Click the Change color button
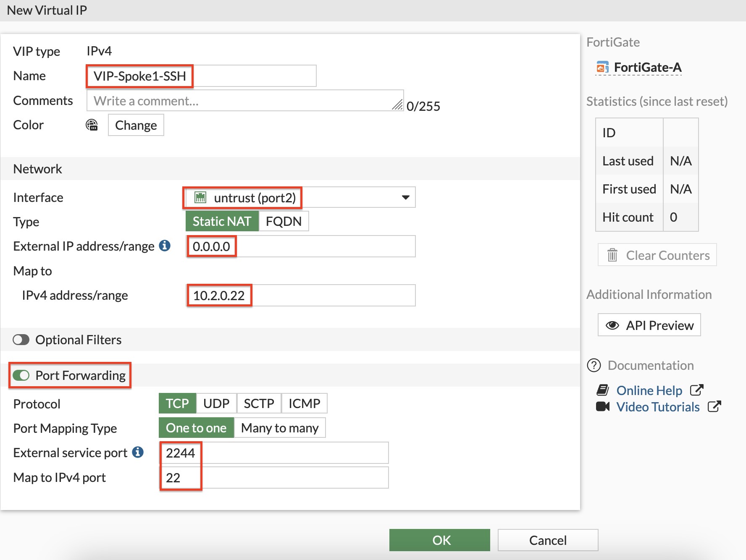This screenshot has width=746, height=560. (x=136, y=125)
